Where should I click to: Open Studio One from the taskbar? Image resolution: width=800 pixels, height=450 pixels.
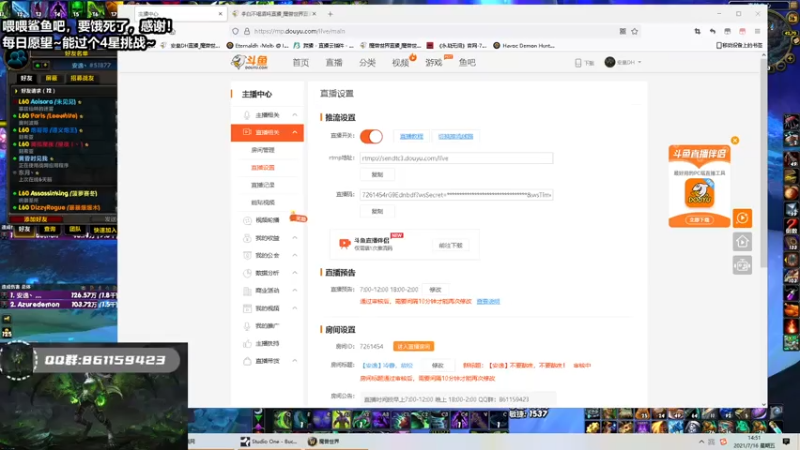pos(269,441)
